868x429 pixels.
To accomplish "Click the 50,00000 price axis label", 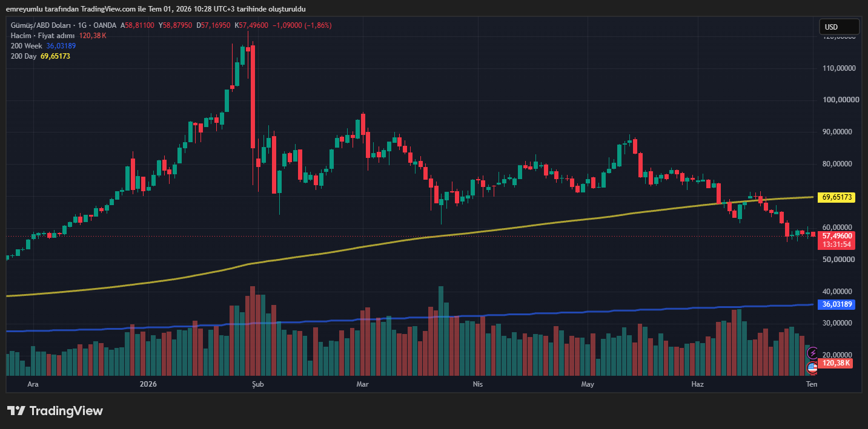I will coord(839,260).
